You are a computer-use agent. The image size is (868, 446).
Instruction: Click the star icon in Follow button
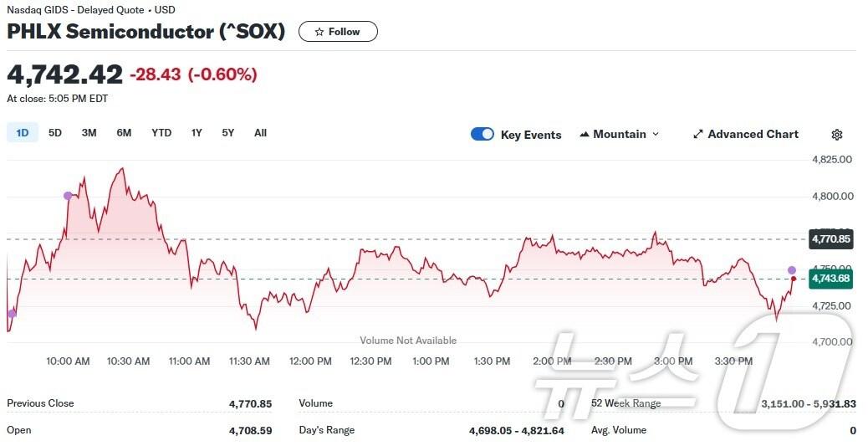tap(319, 32)
